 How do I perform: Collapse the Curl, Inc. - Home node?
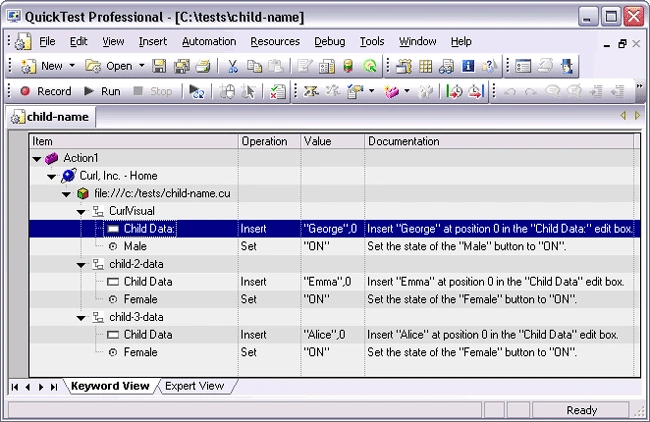[x=51, y=177]
